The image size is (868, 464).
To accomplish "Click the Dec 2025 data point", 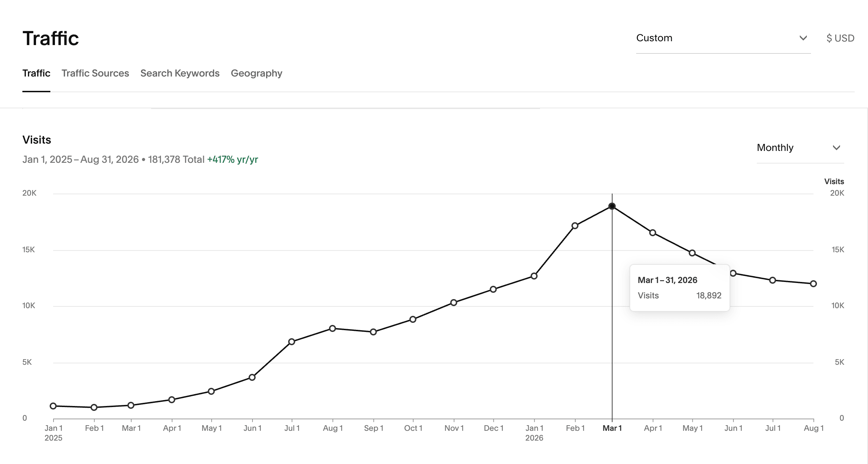I will (493, 289).
